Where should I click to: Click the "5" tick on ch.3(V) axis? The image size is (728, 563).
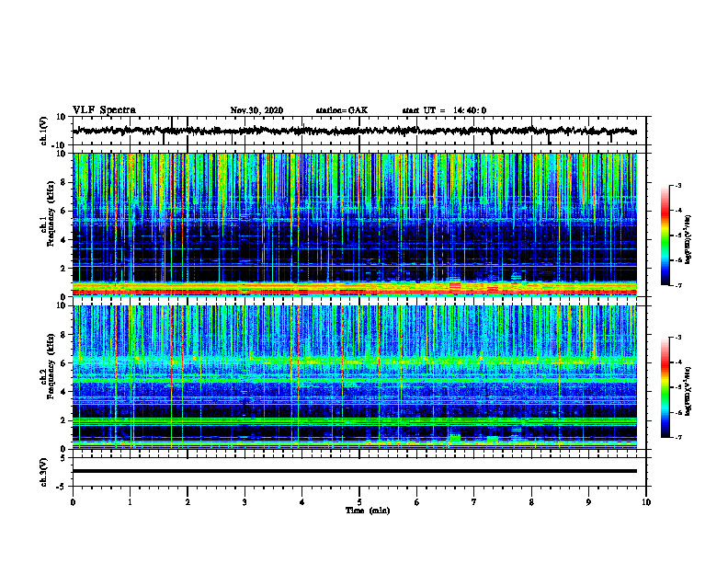(63, 458)
